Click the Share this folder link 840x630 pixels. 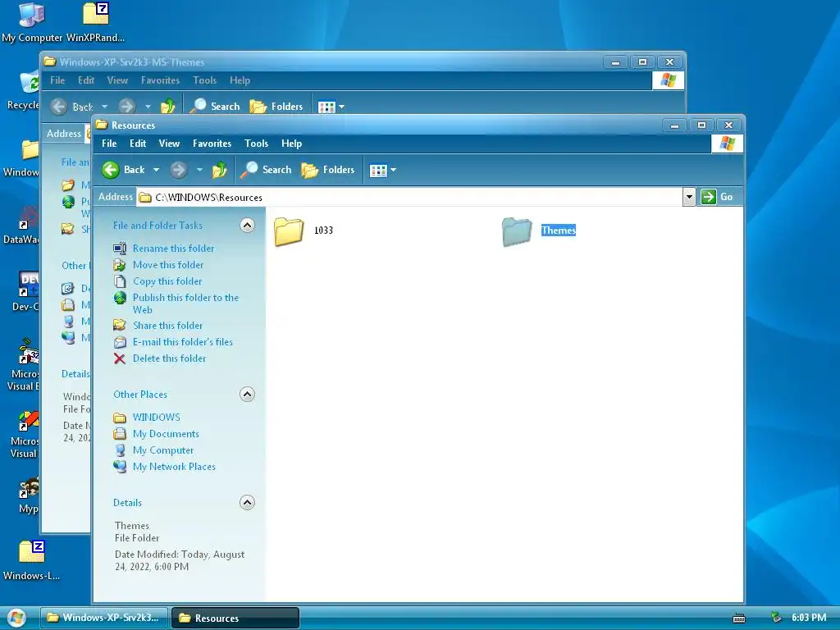[x=167, y=326]
